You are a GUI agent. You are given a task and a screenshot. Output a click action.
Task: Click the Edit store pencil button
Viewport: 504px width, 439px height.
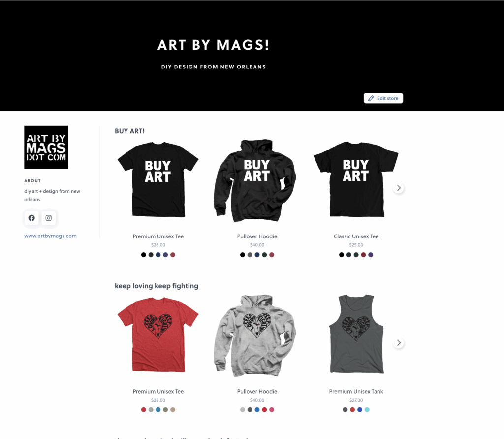[x=383, y=98]
